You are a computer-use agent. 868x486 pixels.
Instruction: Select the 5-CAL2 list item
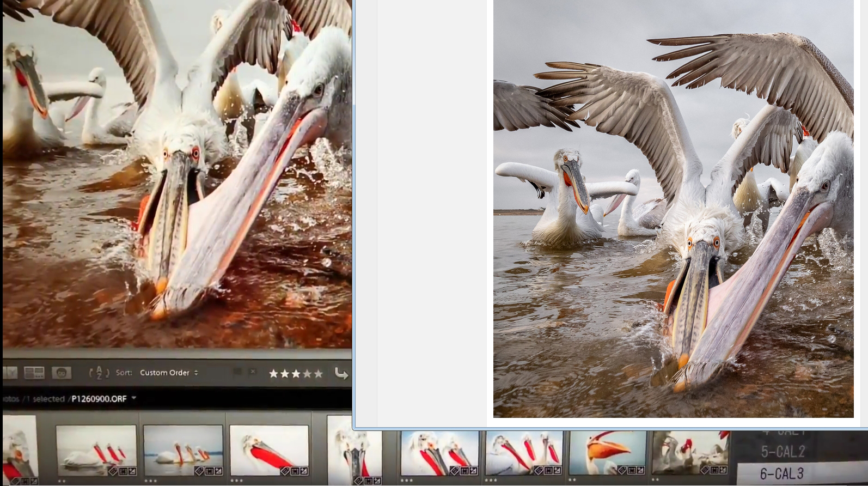[x=781, y=452]
